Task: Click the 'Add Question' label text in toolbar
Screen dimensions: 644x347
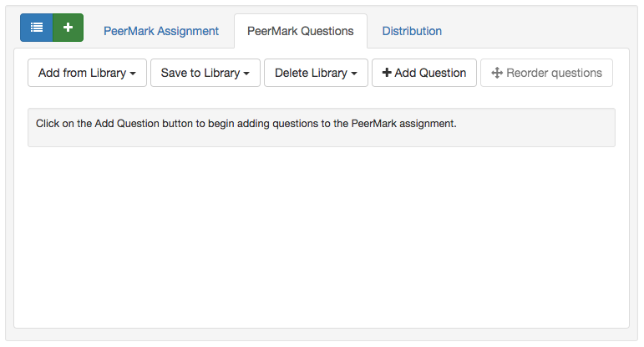Action: [430, 73]
